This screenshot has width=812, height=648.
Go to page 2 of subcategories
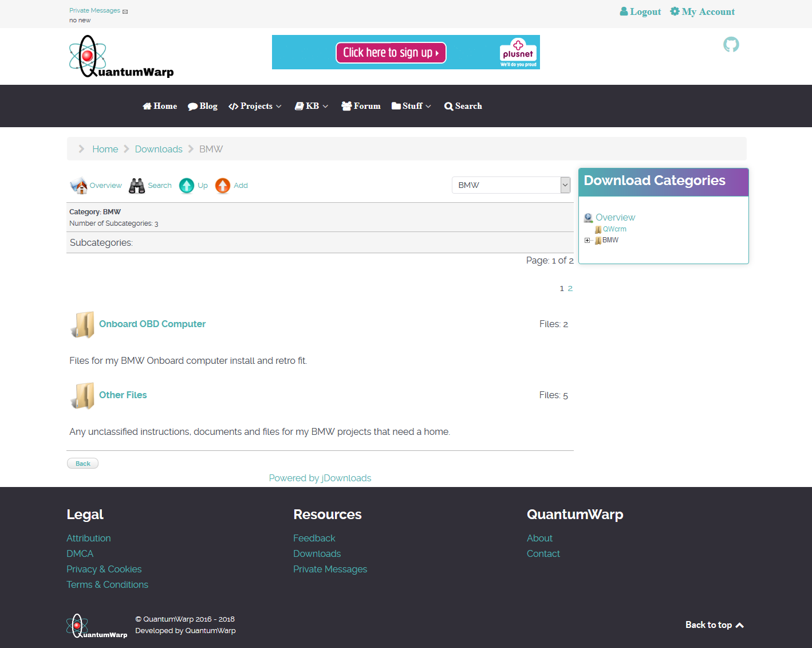pos(570,288)
